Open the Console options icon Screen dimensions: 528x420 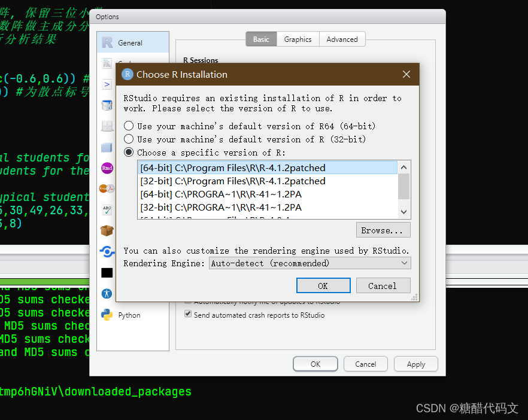(x=107, y=84)
